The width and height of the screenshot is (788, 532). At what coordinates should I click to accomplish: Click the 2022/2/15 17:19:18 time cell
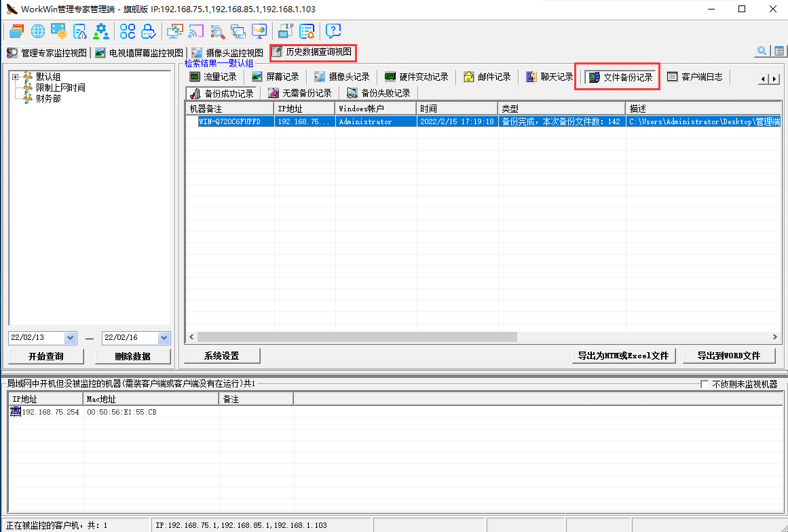pos(457,121)
